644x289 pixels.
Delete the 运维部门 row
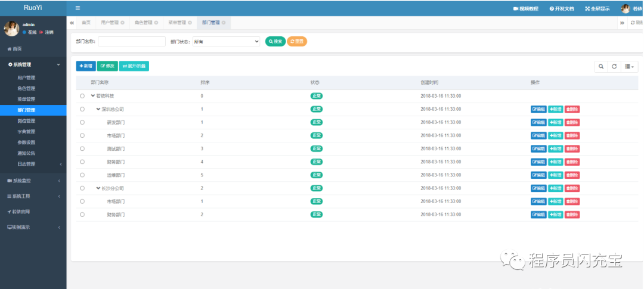click(x=572, y=175)
